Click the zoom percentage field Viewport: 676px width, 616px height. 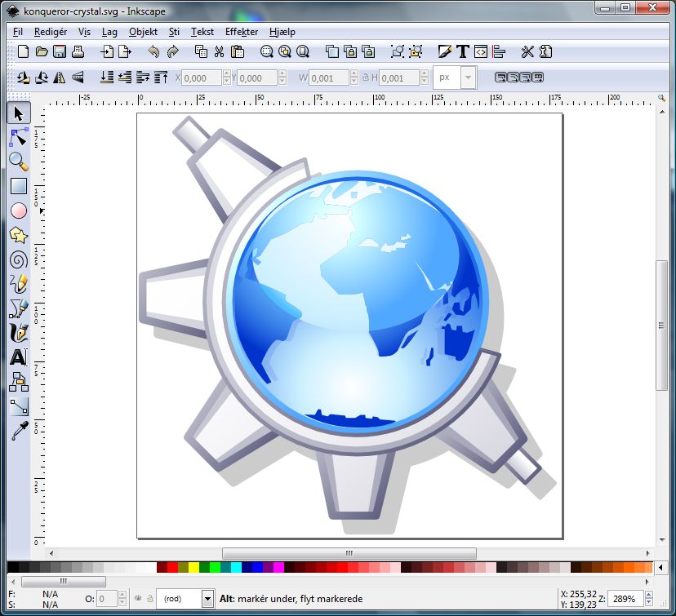tap(624, 599)
